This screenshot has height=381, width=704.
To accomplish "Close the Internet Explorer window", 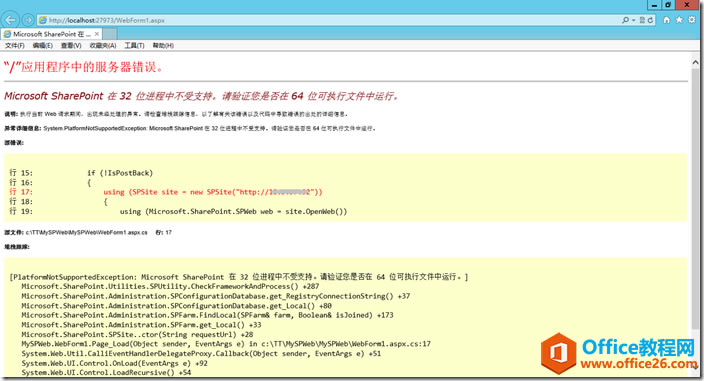I will (x=687, y=5).
